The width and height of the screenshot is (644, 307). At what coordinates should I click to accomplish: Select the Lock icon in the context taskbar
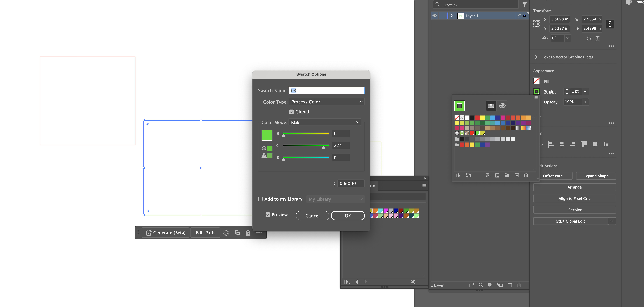(248, 233)
